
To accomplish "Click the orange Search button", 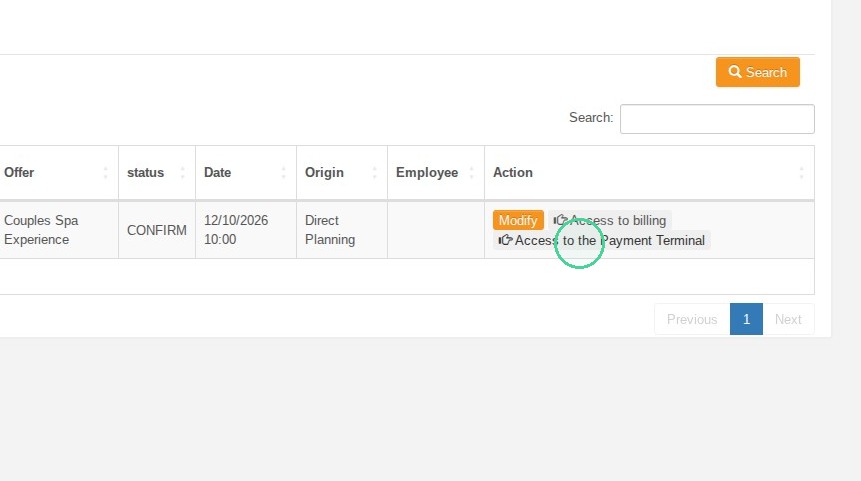I will click(757, 72).
